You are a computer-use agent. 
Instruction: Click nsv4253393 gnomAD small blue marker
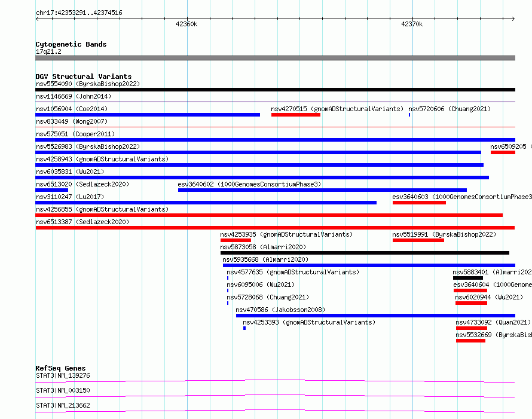[x=244, y=328]
